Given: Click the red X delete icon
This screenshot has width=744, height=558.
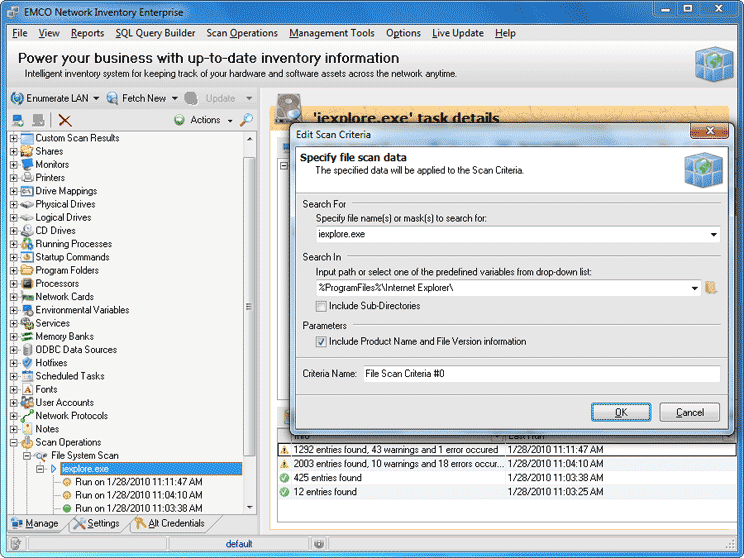Looking at the screenshot, I should [x=65, y=120].
